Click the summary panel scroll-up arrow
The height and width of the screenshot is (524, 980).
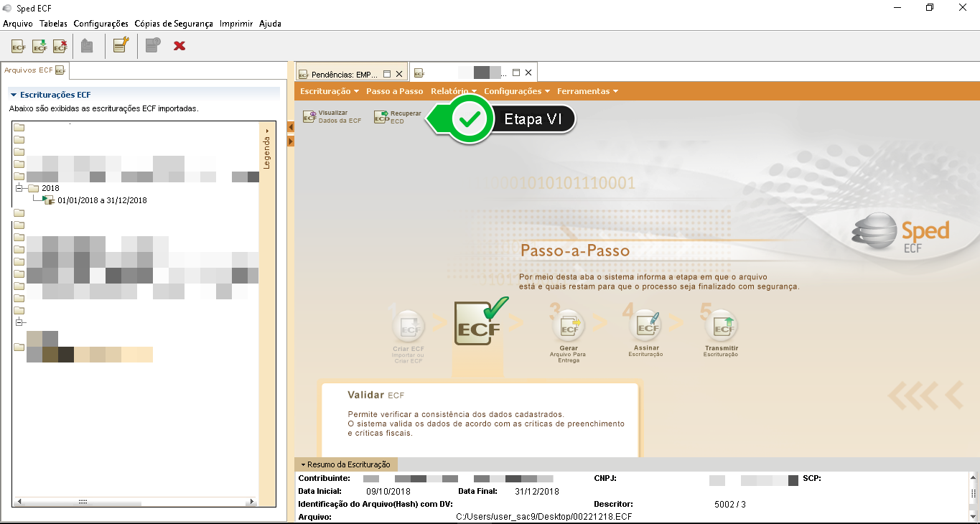click(x=974, y=477)
